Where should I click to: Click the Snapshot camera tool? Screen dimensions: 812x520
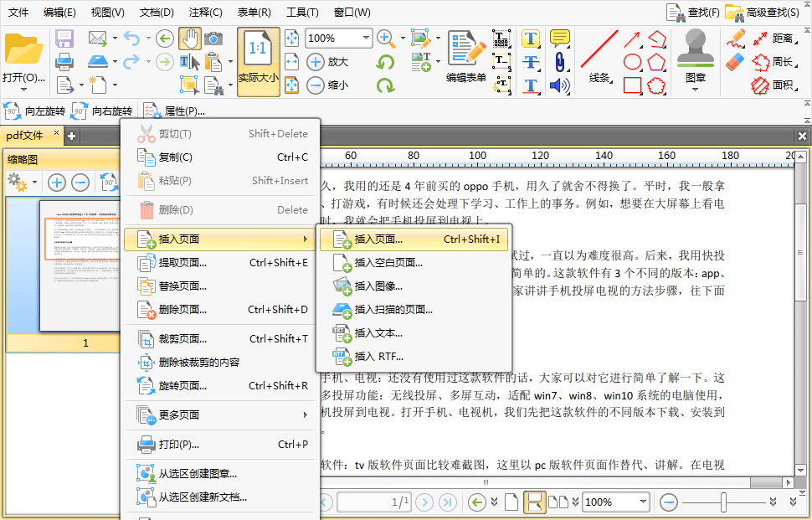click(x=213, y=39)
